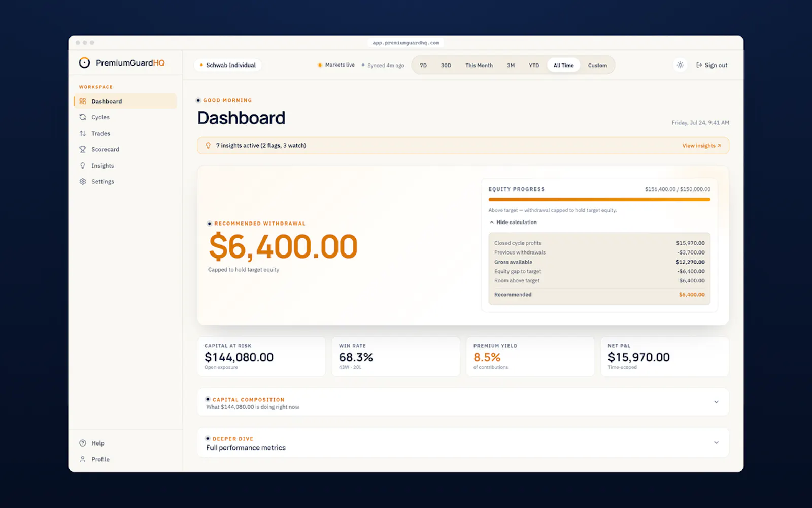Image resolution: width=812 pixels, height=508 pixels.
Task: Select the 30D time range
Action: pos(446,65)
